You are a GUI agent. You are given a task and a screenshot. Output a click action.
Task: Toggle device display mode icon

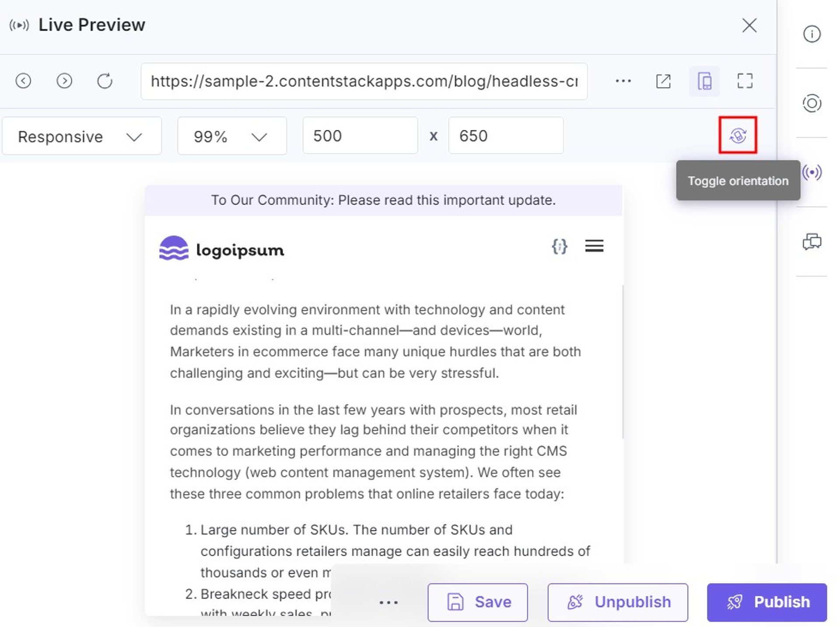(x=704, y=81)
